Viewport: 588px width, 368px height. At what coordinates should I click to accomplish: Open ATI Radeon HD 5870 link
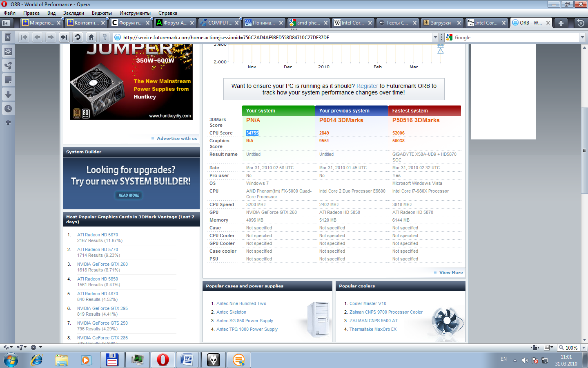(x=98, y=235)
